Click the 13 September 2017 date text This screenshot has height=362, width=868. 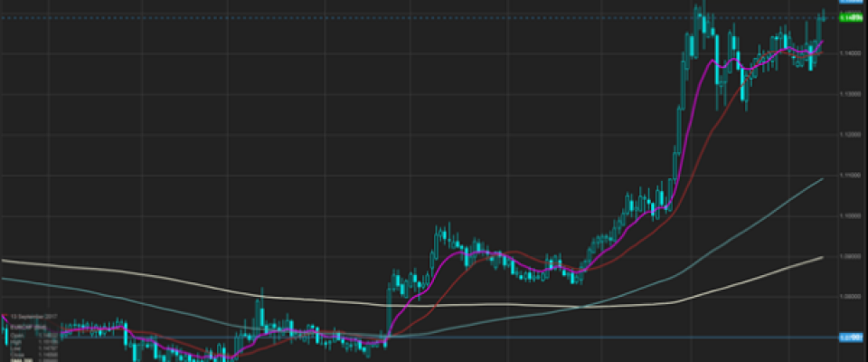coord(33,317)
